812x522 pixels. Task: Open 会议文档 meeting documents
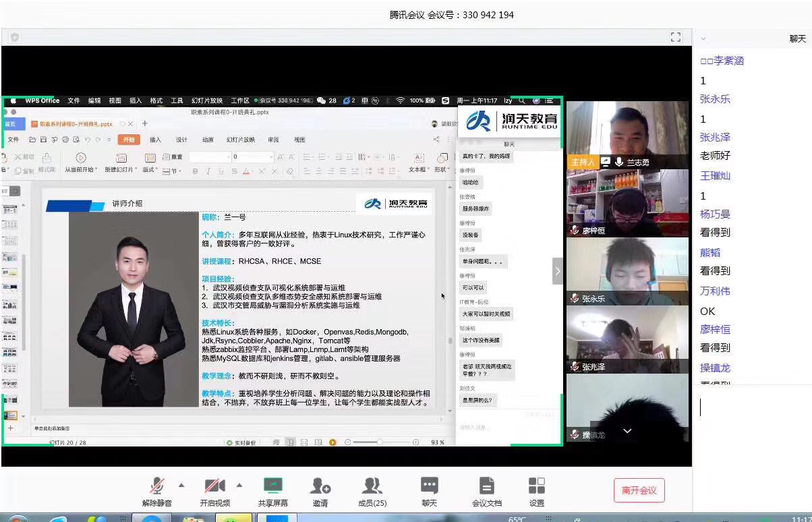pos(486,486)
